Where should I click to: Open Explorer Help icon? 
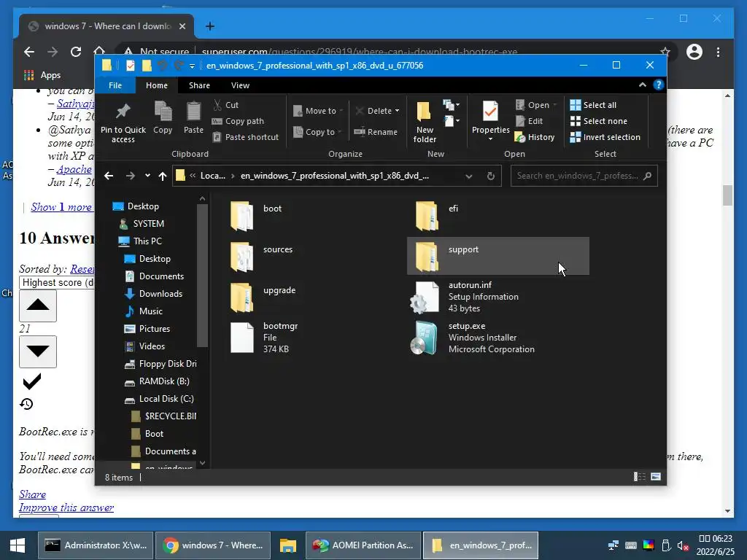point(659,85)
